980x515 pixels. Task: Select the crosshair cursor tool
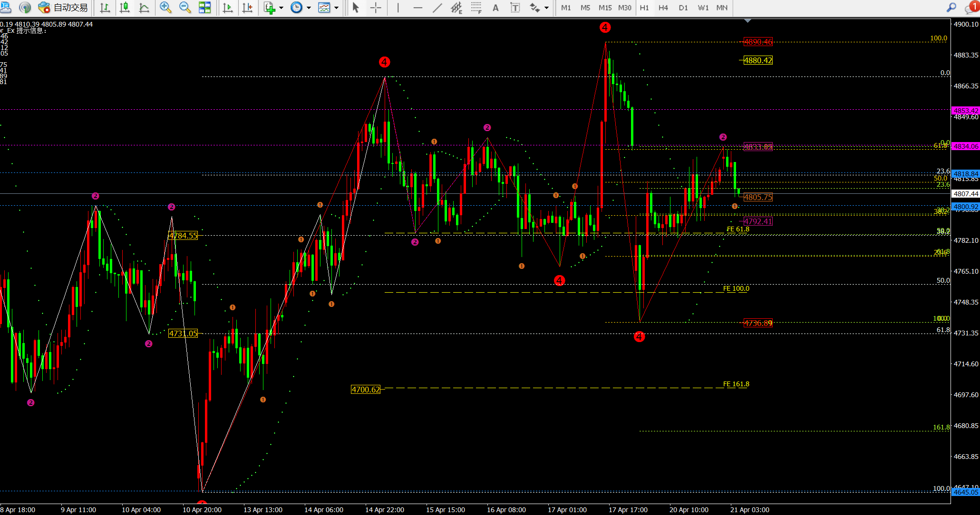(376, 8)
